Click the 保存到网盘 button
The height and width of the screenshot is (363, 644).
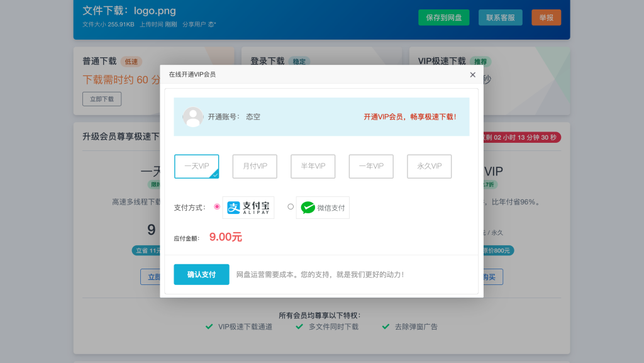(443, 17)
